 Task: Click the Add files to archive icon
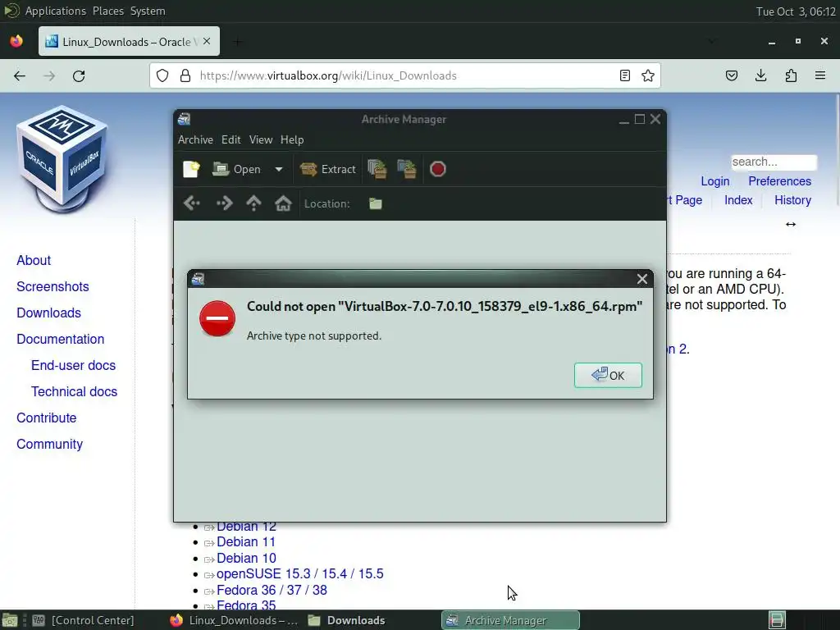(377, 169)
